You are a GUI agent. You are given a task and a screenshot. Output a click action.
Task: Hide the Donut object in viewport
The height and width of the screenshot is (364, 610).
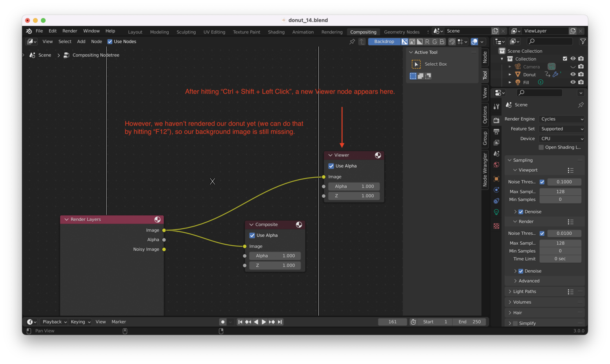[x=573, y=74]
